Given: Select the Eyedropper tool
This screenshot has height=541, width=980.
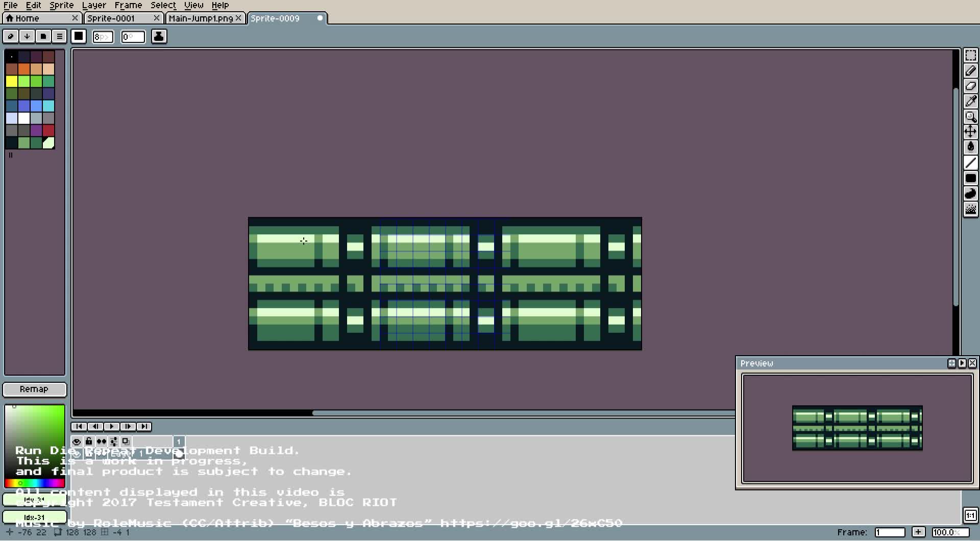Looking at the screenshot, I should [x=970, y=102].
